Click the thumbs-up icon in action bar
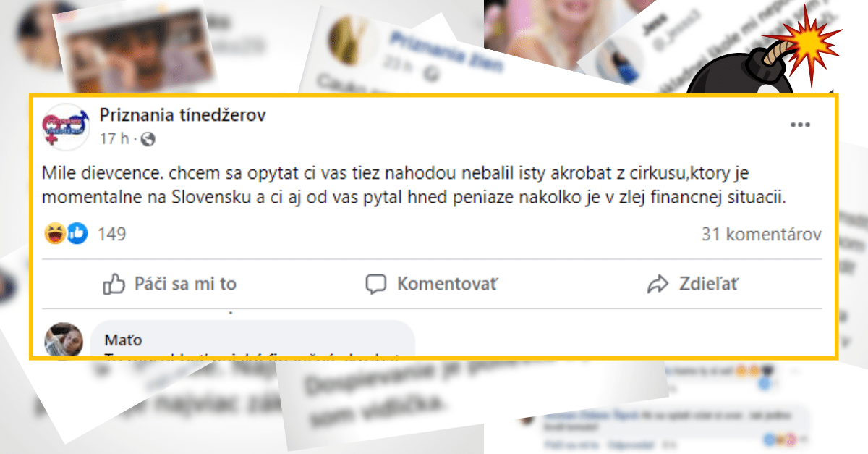 click(114, 284)
